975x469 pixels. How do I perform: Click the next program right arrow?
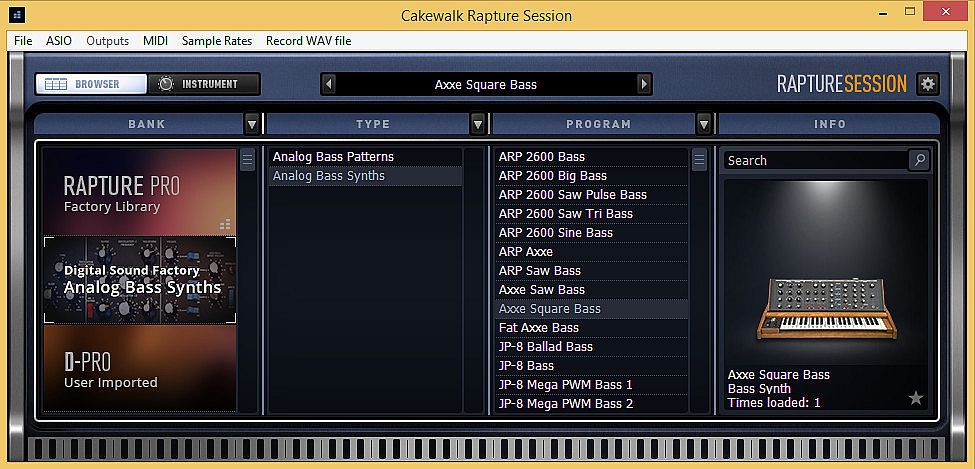click(644, 84)
